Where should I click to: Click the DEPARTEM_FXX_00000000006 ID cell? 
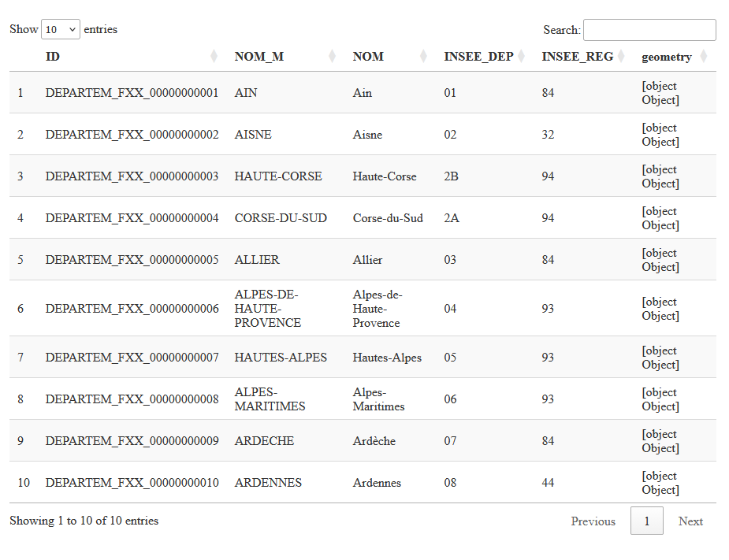tap(132, 309)
